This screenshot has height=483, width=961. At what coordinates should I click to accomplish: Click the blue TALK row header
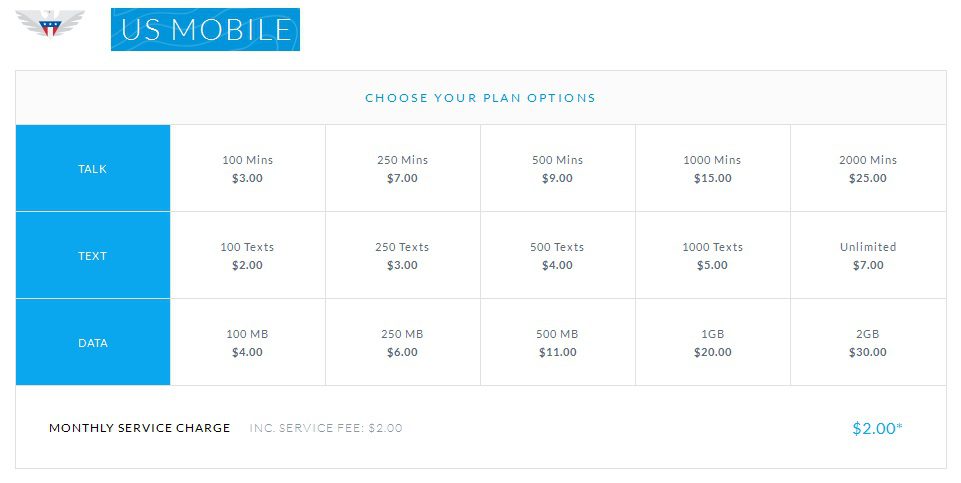[x=93, y=169]
